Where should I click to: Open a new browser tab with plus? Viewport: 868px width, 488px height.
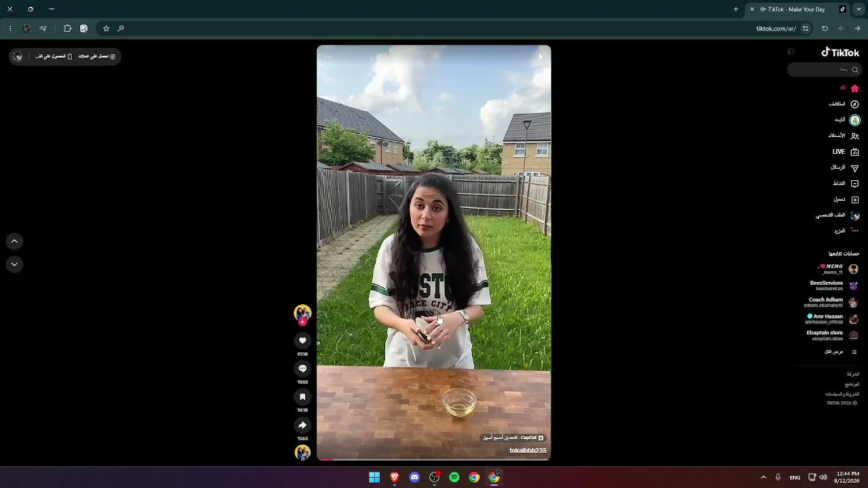736,9
